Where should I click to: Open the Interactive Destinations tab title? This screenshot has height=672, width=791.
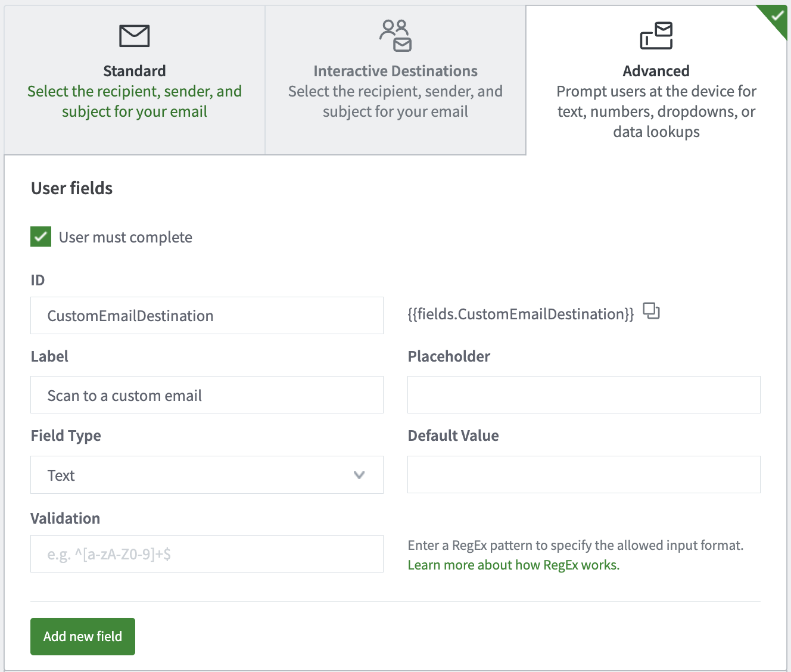(395, 71)
